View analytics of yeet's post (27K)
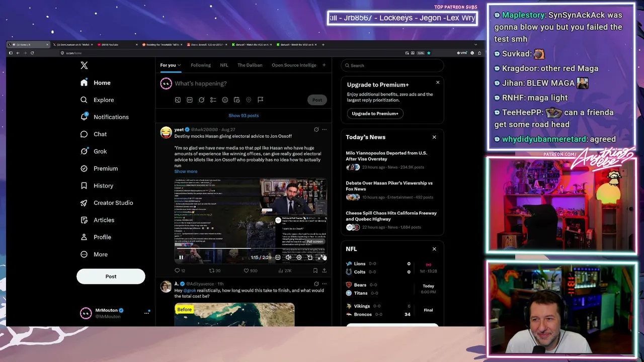644x362 pixels. (x=285, y=270)
